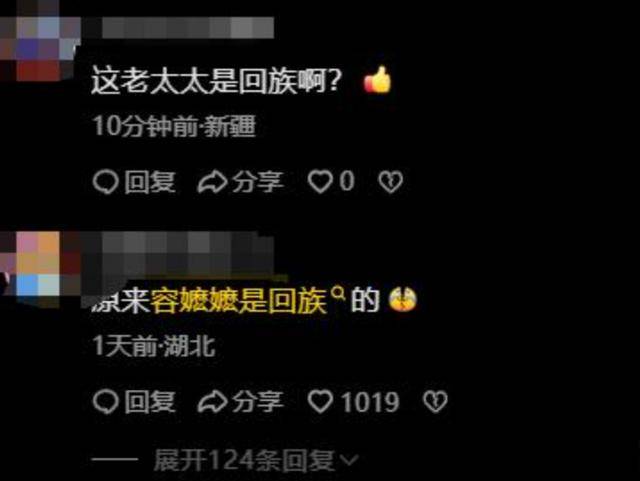
Task: Click share arrow icon on Hubei comment
Action: click(212, 402)
